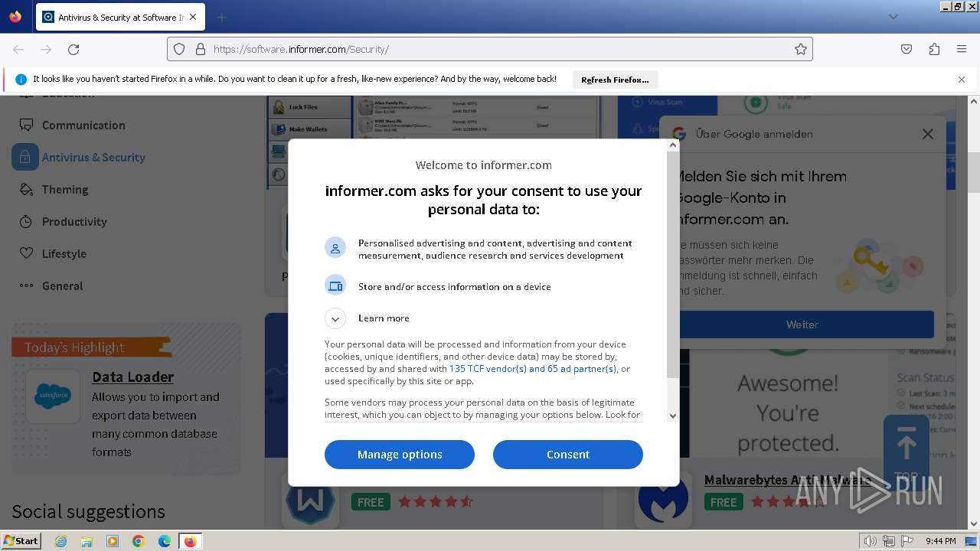Open the General category

tap(62, 286)
